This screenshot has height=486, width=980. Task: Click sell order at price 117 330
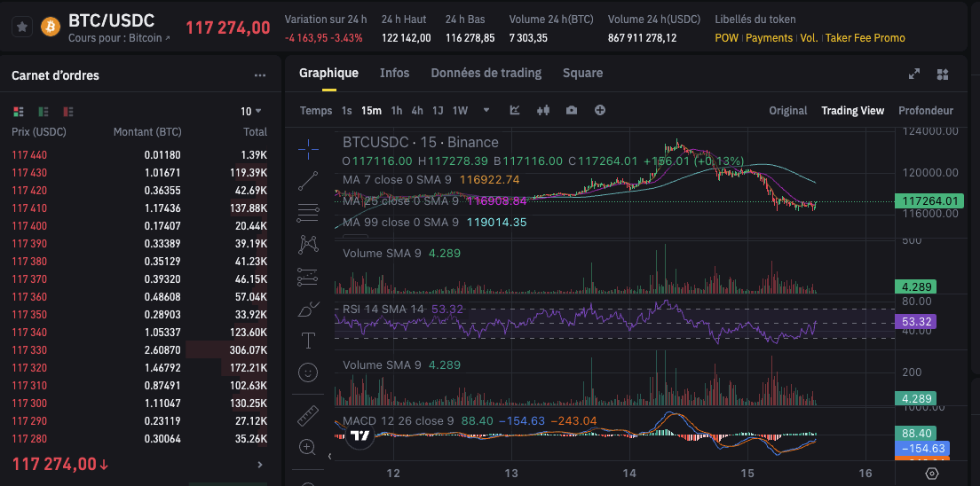pos(139,349)
